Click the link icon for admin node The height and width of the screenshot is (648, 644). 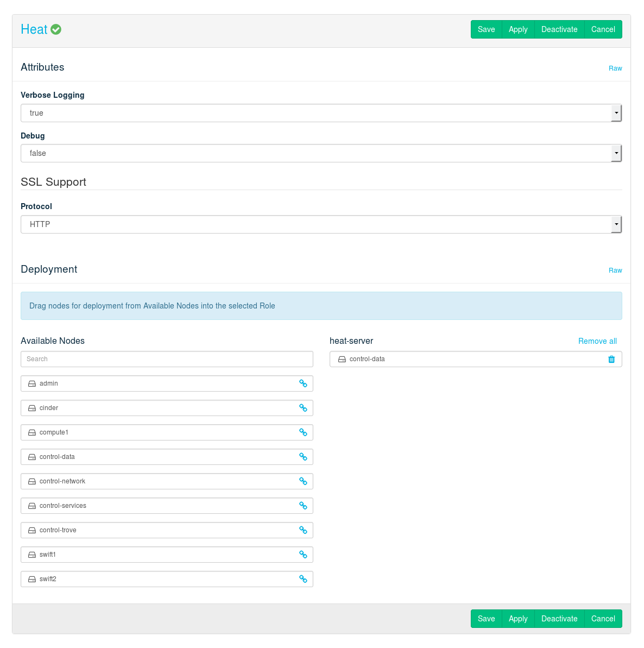pos(303,383)
